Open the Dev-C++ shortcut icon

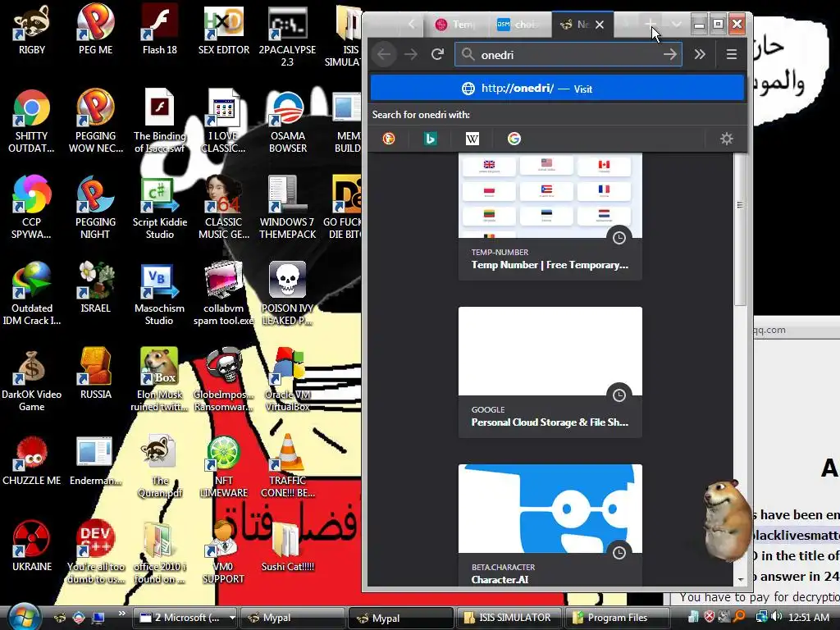click(x=95, y=552)
